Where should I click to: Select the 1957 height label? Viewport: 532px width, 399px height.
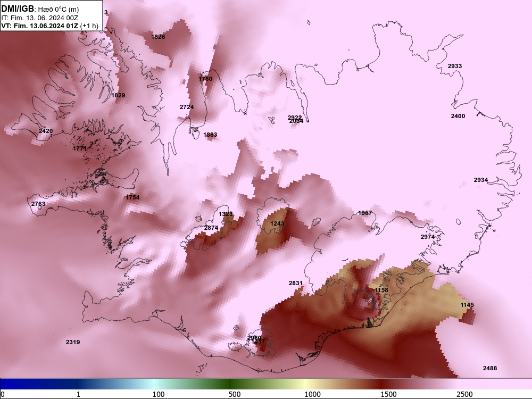pos(365,213)
